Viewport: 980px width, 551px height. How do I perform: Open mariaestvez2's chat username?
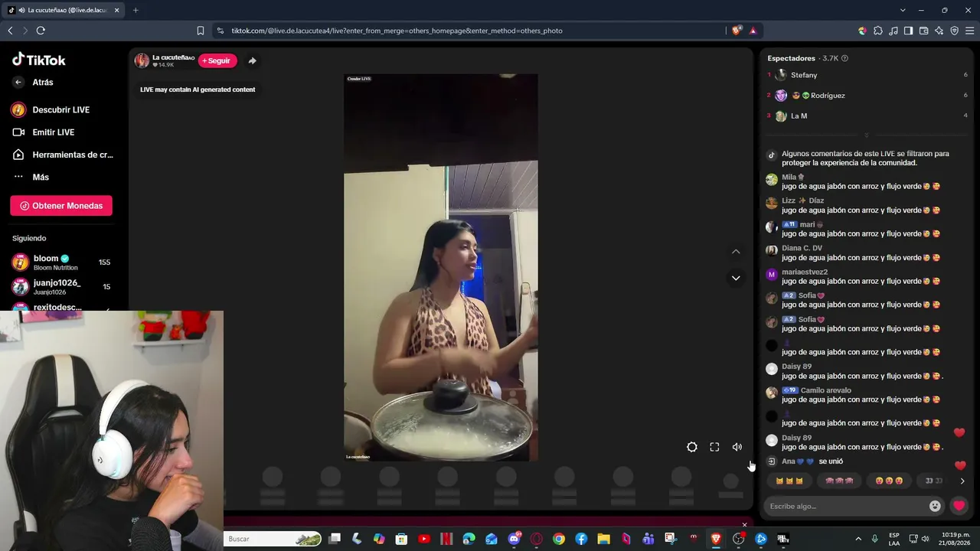click(x=805, y=272)
